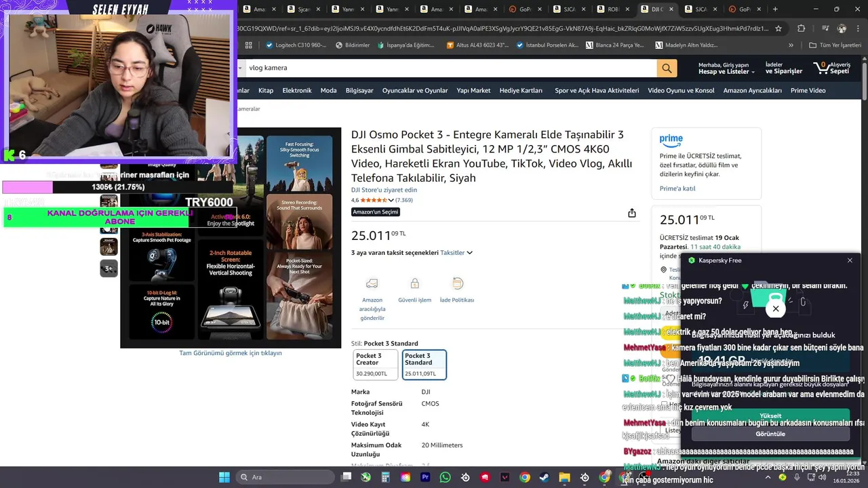Click the Windows taskbar Ara search box
The image size is (868, 488).
click(285, 477)
